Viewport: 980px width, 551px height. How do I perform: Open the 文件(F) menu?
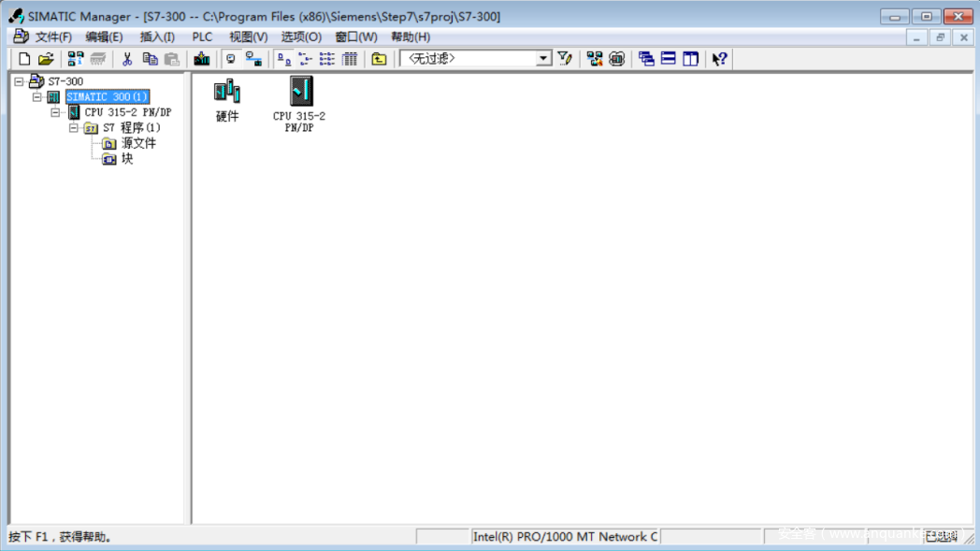pyautogui.click(x=52, y=37)
